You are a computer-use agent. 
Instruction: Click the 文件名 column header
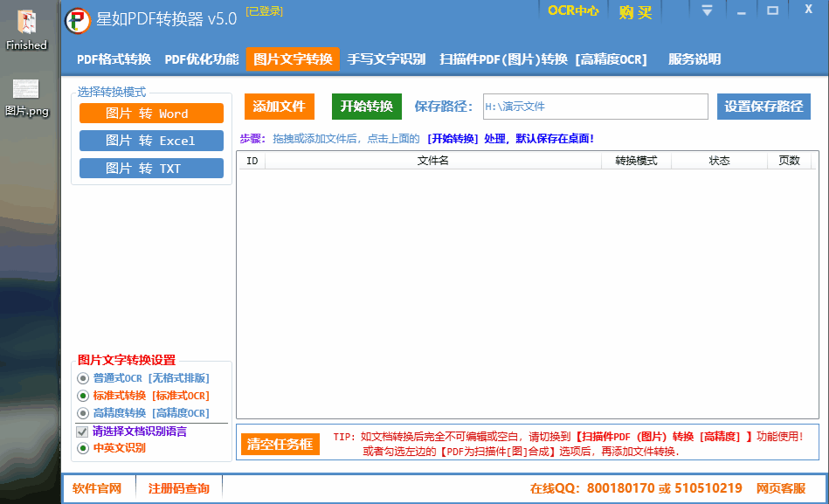pyautogui.click(x=433, y=161)
